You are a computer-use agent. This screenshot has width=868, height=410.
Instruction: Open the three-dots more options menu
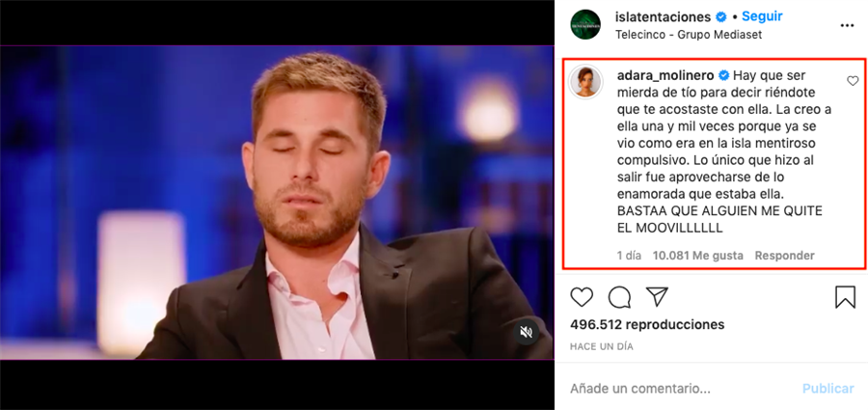[x=847, y=25]
